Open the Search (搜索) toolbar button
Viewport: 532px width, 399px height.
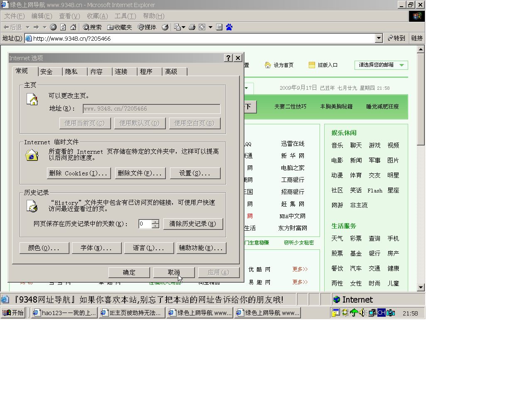[92, 27]
